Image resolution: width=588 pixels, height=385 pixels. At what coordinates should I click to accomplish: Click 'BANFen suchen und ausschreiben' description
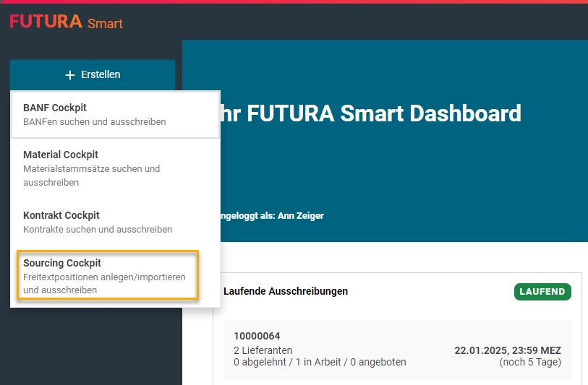(x=94, y=121)
